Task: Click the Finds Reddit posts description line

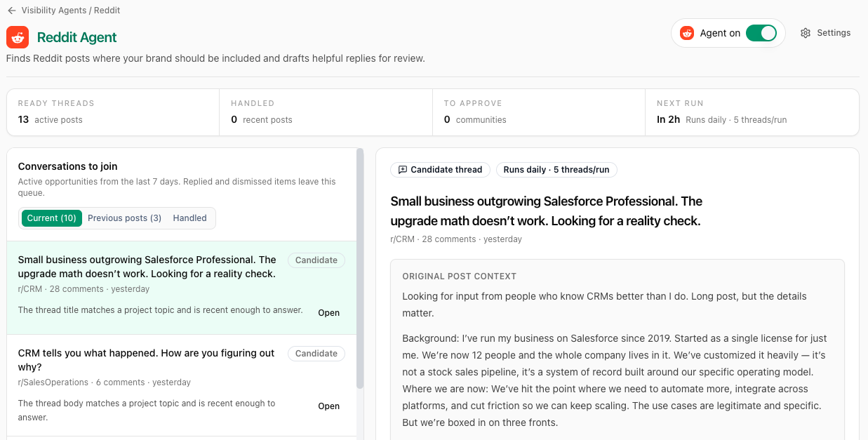Action: coord(215,58)
